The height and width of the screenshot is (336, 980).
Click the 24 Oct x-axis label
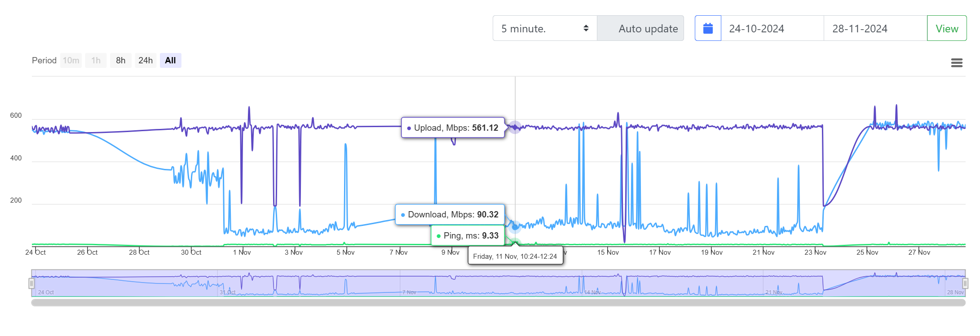tap(35, 252)
